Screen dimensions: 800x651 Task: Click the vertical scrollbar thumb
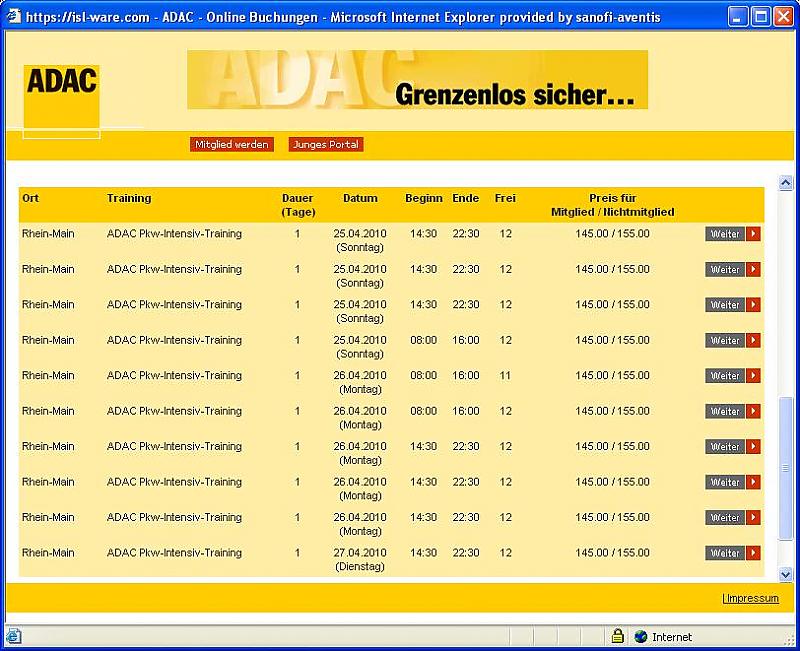click(785, 466)
